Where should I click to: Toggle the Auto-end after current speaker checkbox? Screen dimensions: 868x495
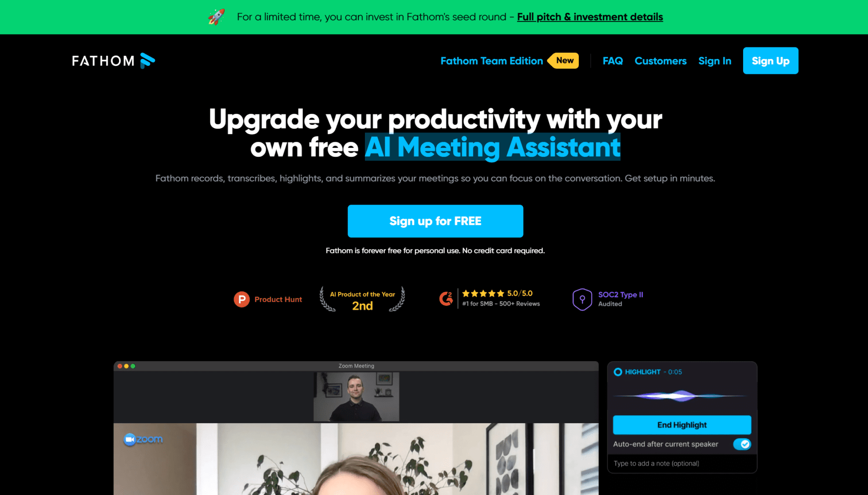[744, 444]
